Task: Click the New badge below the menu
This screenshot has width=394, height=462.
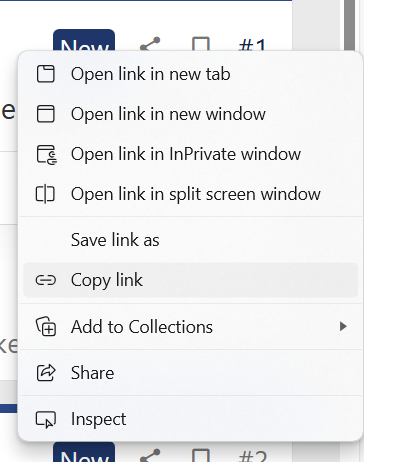Action: [x=84, y=452]
